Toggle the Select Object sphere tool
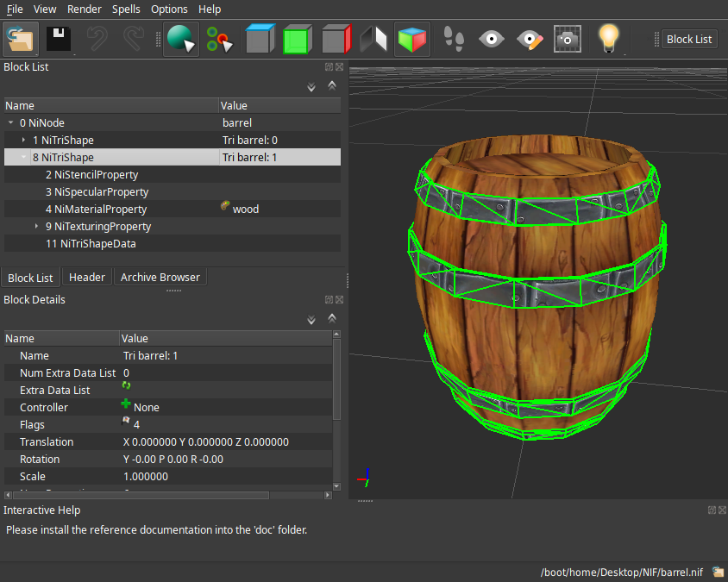 181,39
